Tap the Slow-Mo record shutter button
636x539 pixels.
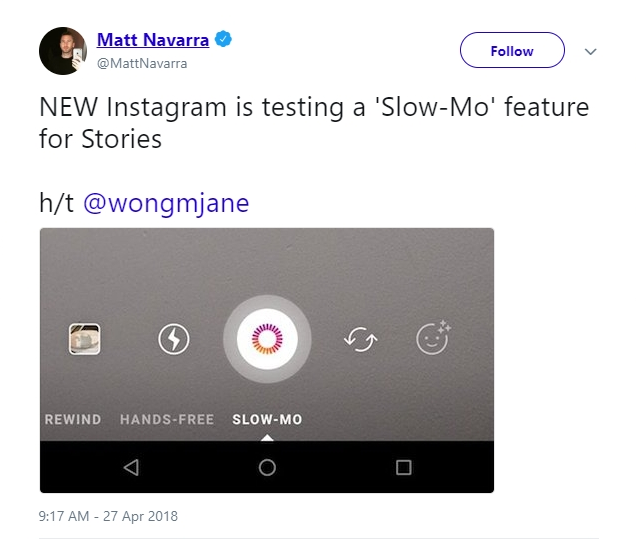pos(267,339)
